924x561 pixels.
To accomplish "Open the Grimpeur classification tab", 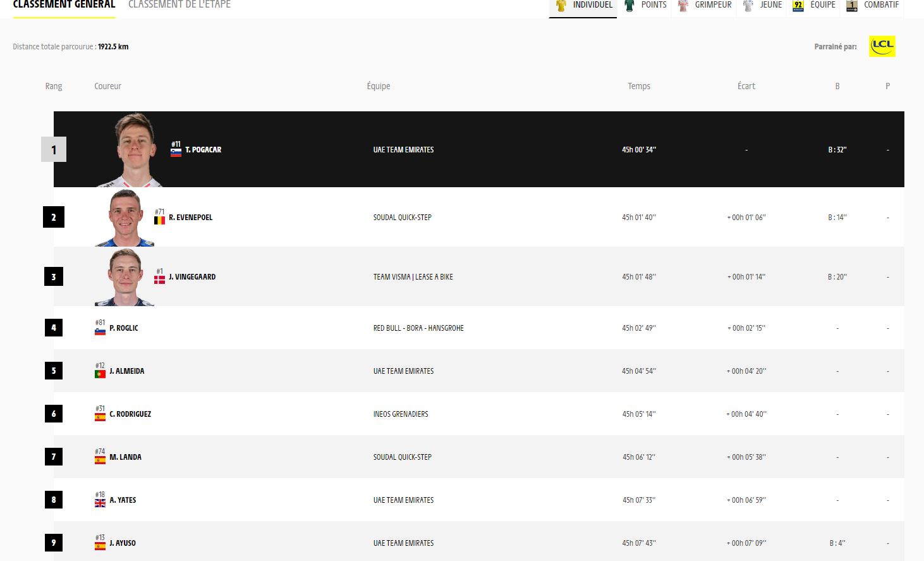I will (x=713, y=5).
